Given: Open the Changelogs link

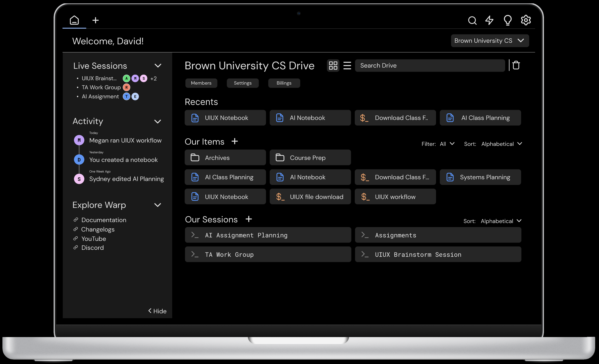Looking at the screenshot, I should click(x=98, y=229).
